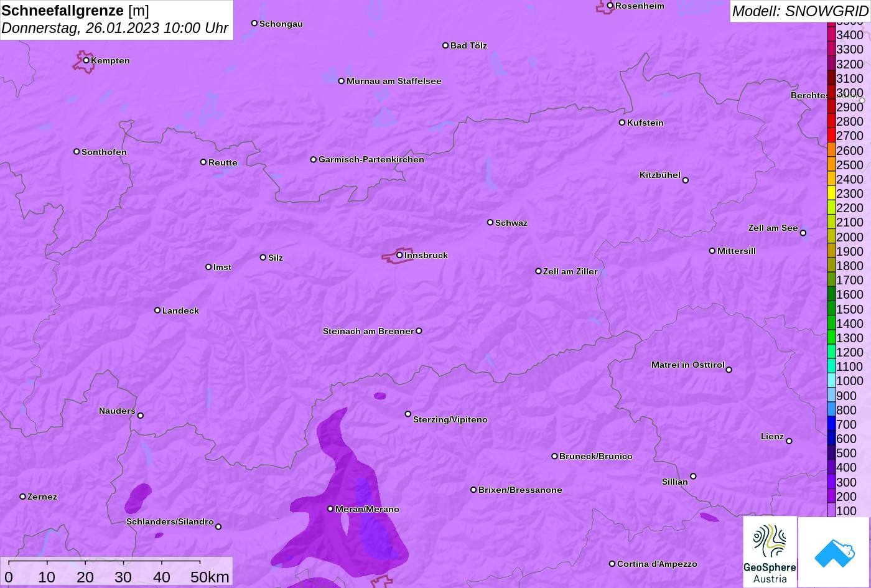Image resolution: width=871 pixels, height=588 pixels.
Task: Select the Schwaz town label
Action: click(511, 223)
